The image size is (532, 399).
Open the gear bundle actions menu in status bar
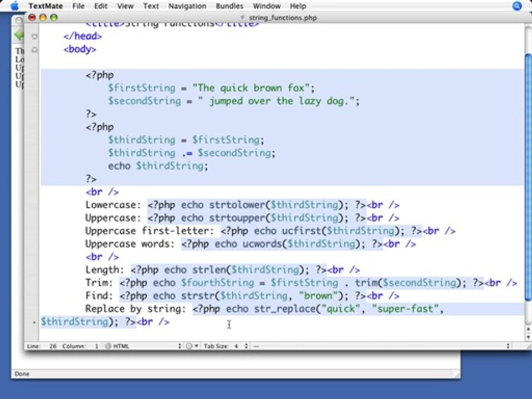[191, 346]
